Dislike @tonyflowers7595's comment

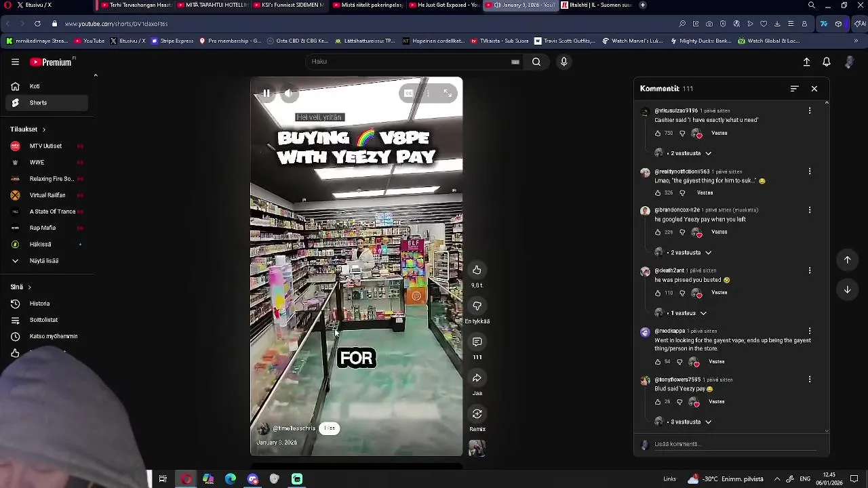(679, 402)
